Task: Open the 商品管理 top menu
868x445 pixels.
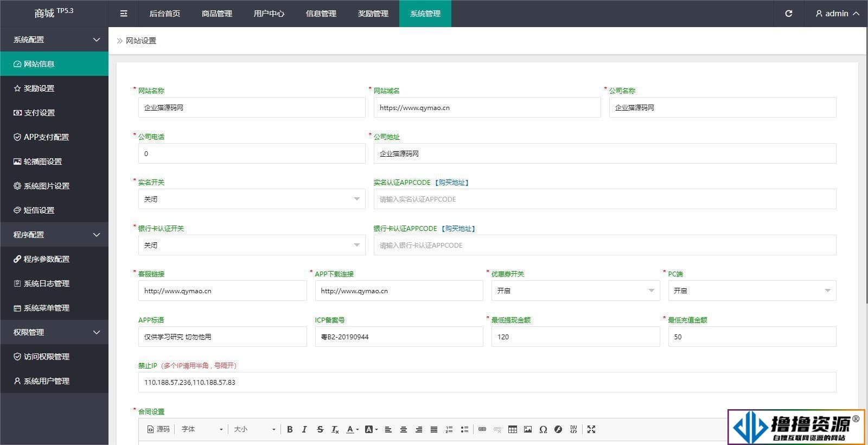Action: coord(216,14)
